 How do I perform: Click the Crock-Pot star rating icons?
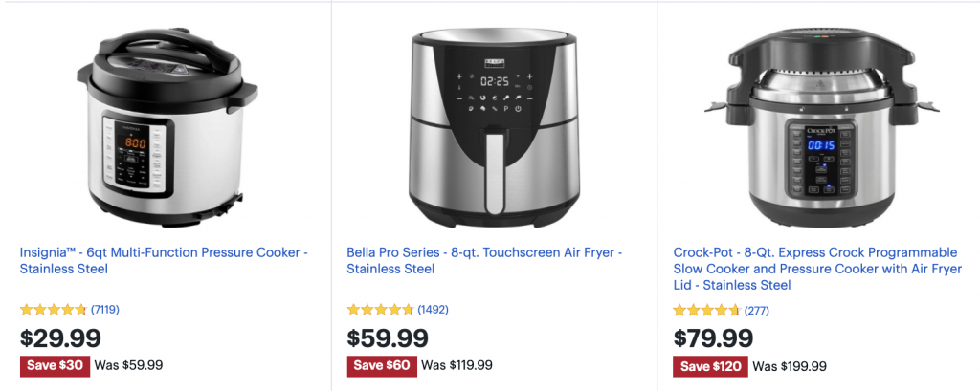tap(706, 311)
